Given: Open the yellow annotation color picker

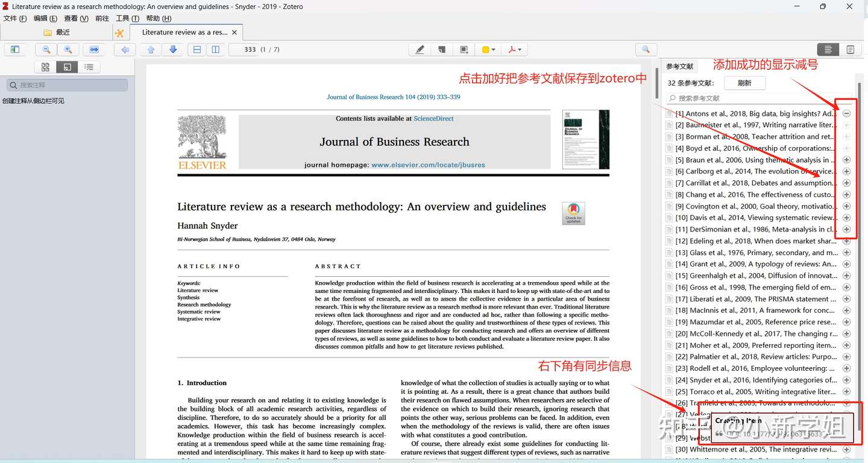Looking at the screenshot, I should tap(488, 49).
